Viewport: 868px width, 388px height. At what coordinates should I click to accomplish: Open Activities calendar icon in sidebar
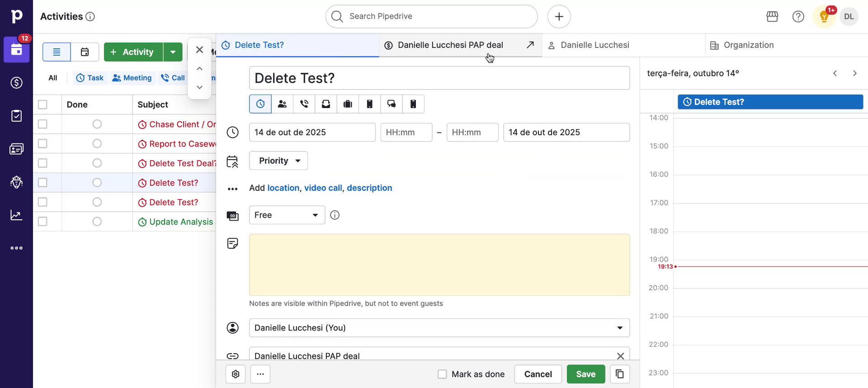17,50
